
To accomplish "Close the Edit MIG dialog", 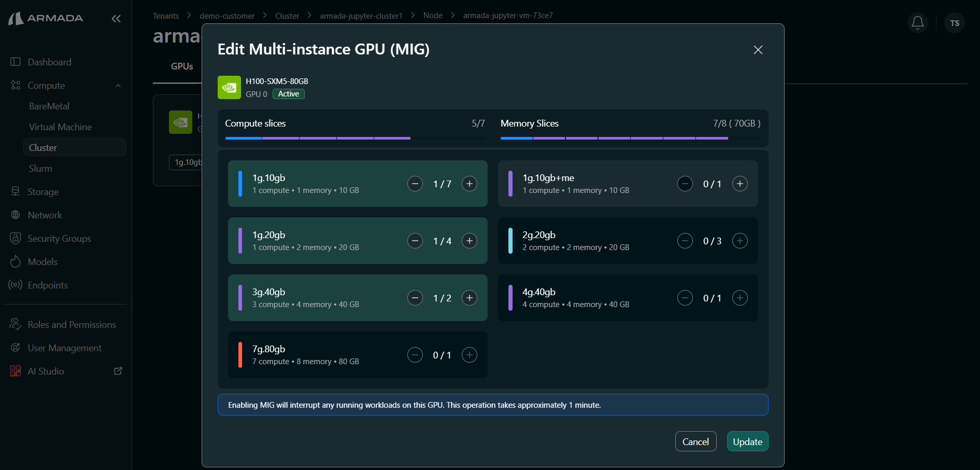I will point(758,50).
